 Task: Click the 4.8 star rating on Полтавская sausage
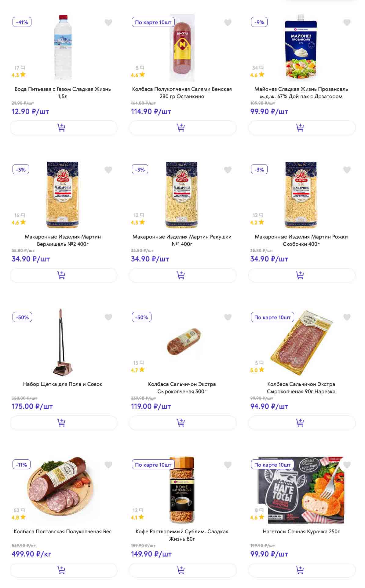pos(19,518)
